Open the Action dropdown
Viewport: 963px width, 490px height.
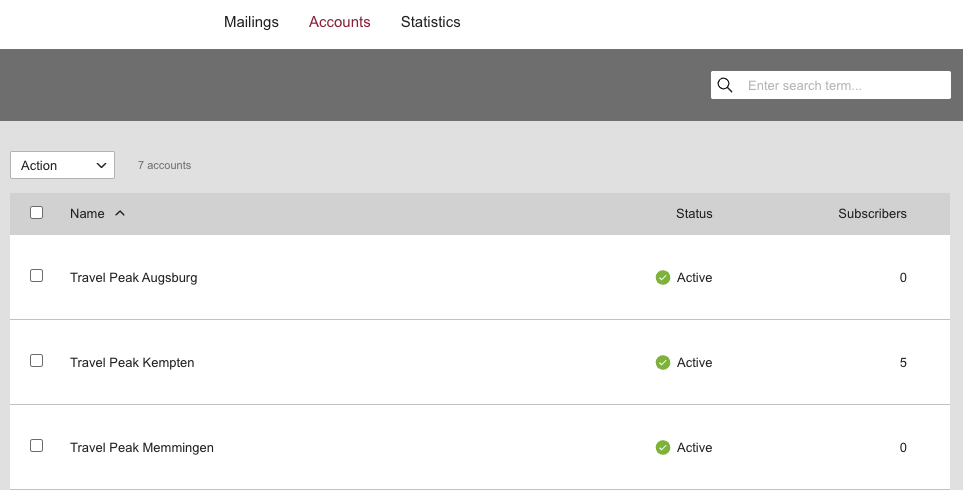[63, 165]
